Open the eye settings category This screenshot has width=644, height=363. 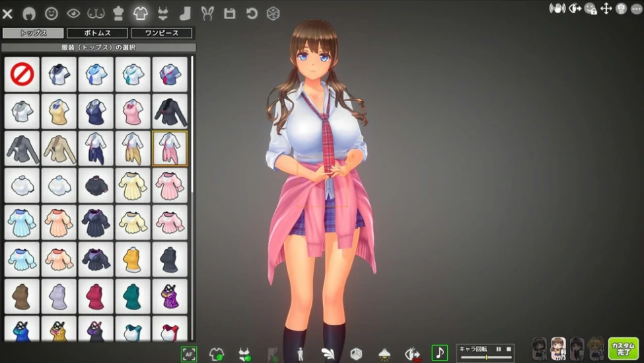(73, 14)
